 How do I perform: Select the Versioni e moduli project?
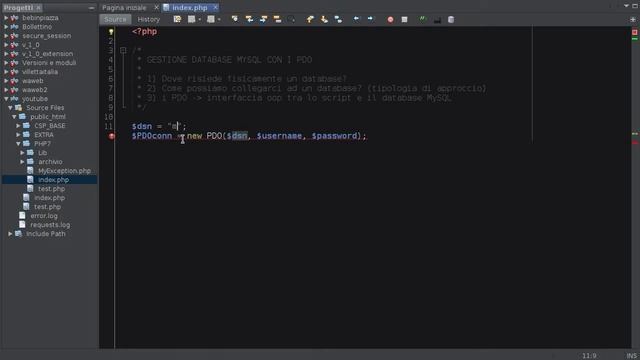pos(49,63)
